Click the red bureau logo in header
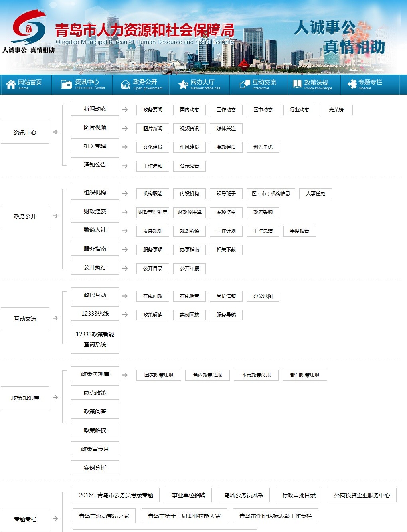407x532 pixels. click(x=29, y=27)
